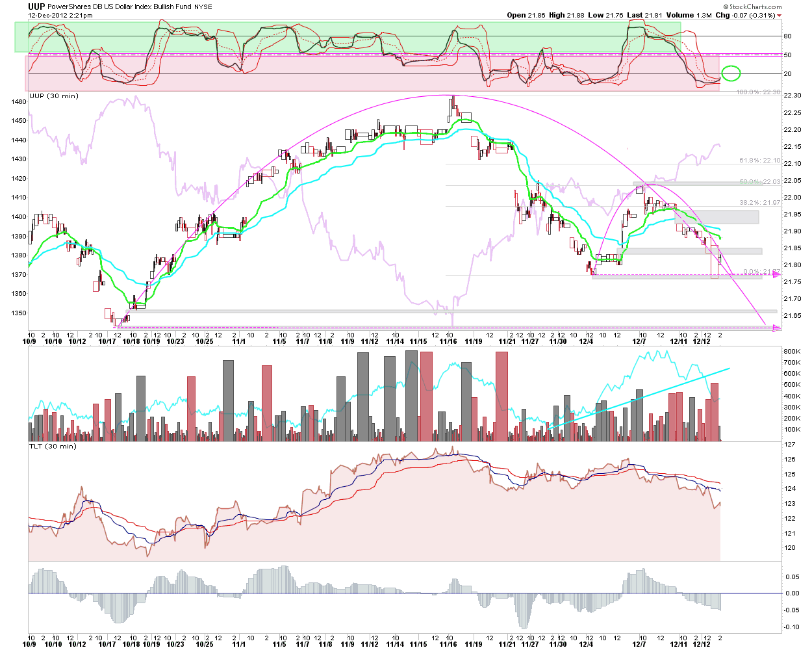The height and width of the screenshot is (650, 812).
Task: Click the 22.00 label on the right price axis
Action: coord(793,198)
